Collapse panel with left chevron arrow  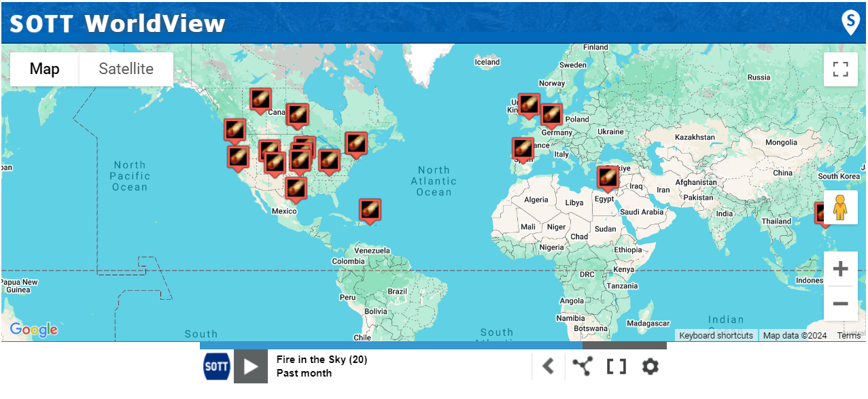pyautogui.click(x=549, y=367)
